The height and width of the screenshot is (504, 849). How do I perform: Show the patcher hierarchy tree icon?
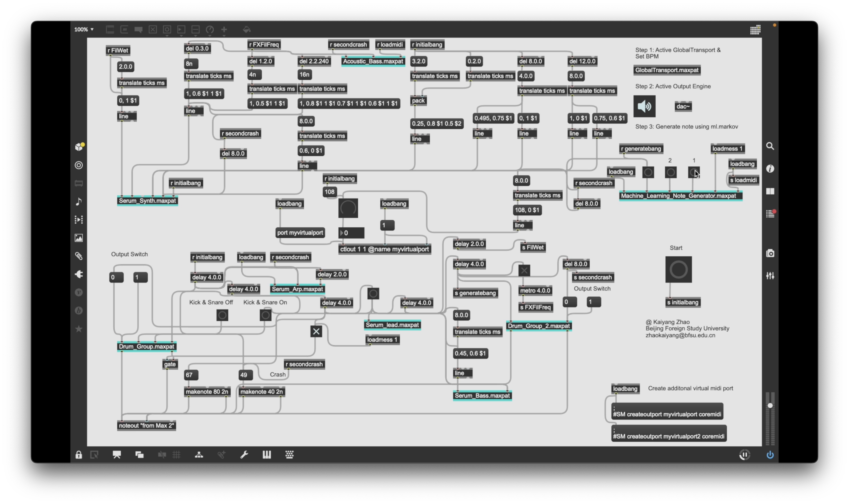click(x=199, y=454)
